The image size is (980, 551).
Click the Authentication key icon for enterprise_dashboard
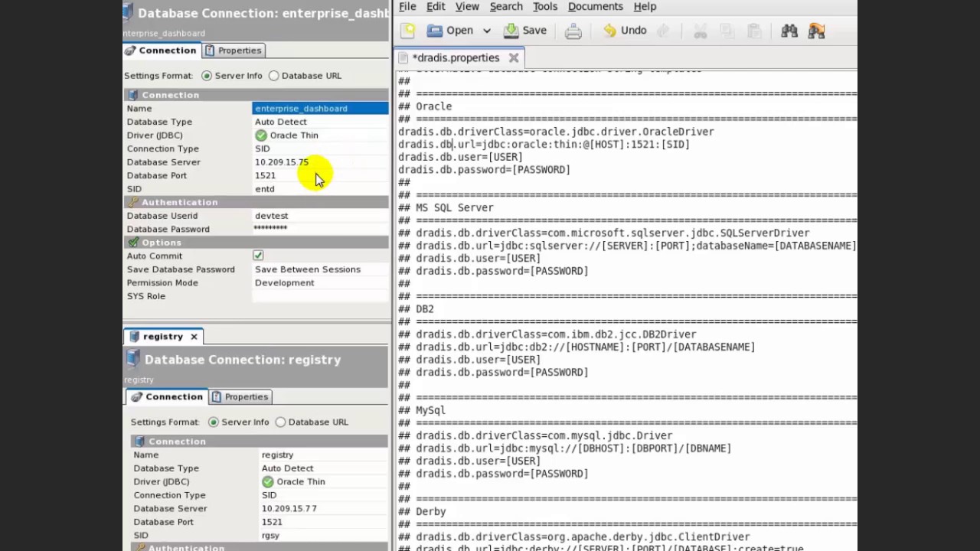pos(133,202)
